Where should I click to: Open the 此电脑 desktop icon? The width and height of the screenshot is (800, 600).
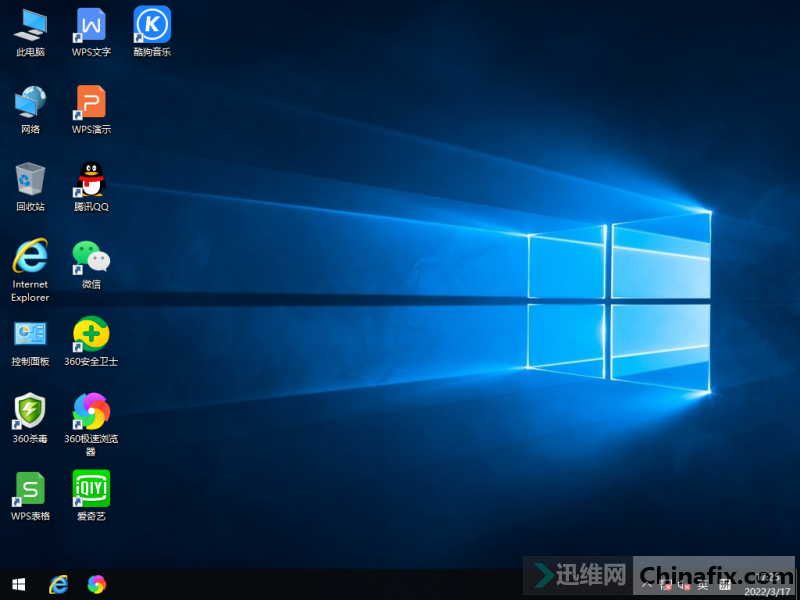(31, 32)
